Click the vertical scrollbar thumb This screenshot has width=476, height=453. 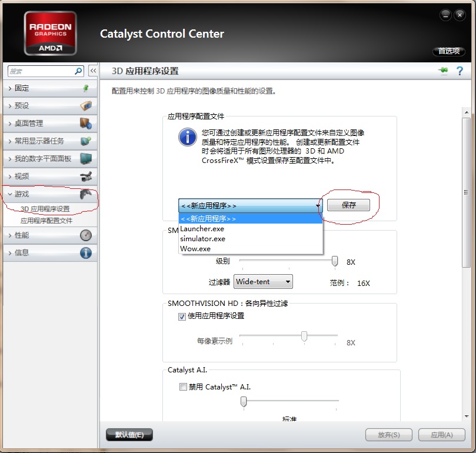[466, 192]
